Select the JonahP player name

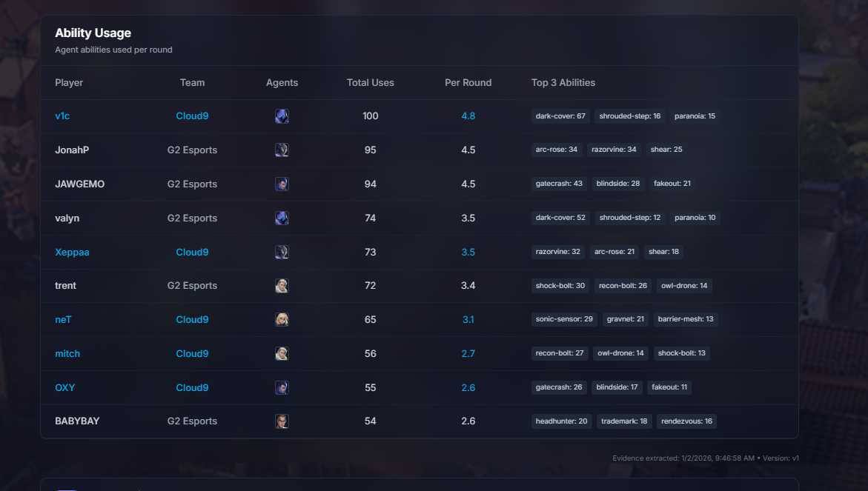[72, 150]
